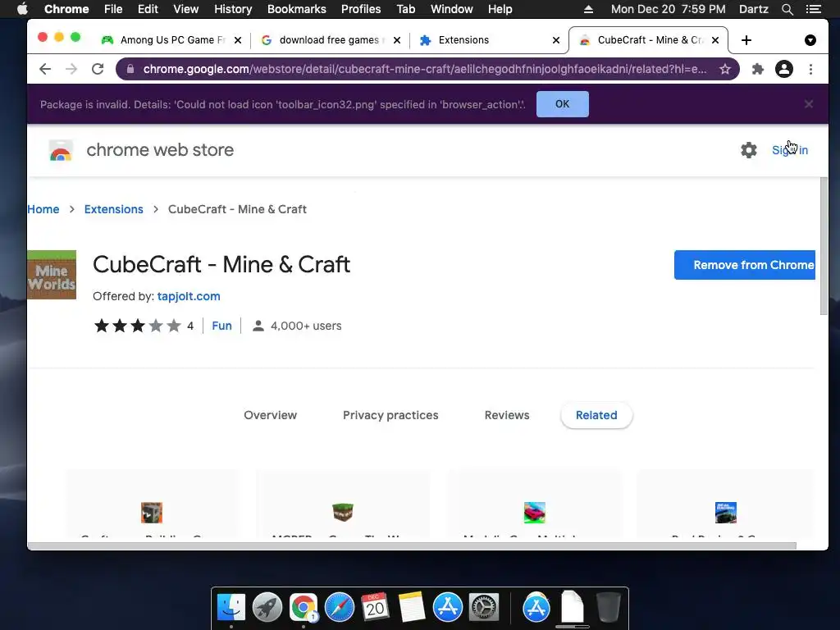Open Spotlight search in menu bar
840x630 pixels.
787,9
